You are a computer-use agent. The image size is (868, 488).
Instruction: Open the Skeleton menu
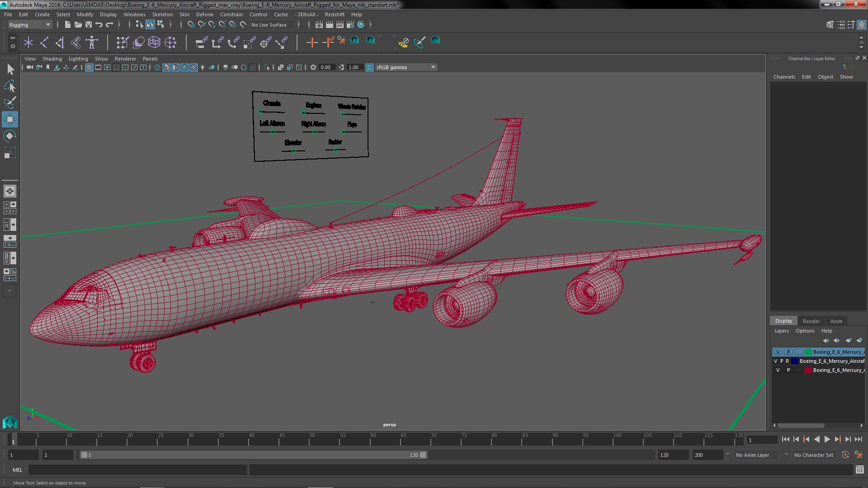(162, 14)
